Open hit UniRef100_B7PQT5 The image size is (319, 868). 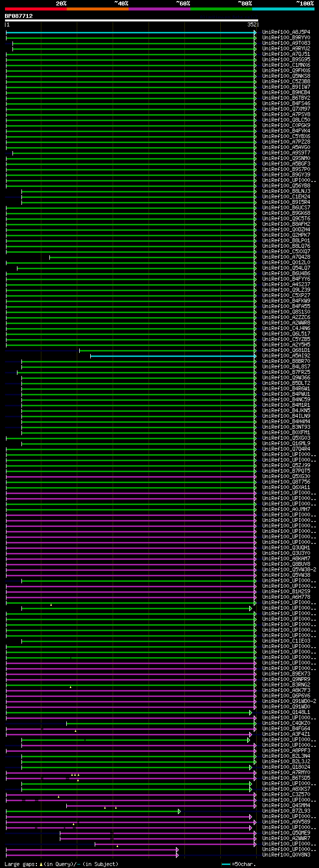tap(286, 471)
